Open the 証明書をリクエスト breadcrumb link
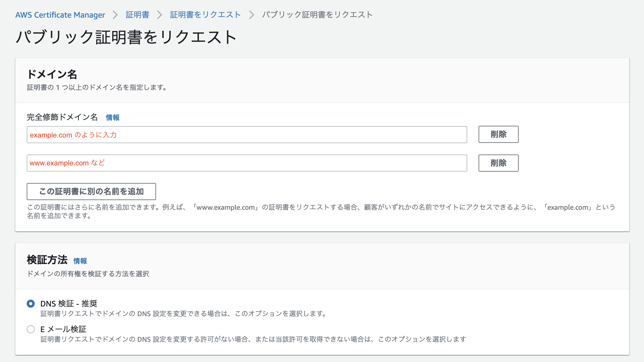 [x=205, y=15]
